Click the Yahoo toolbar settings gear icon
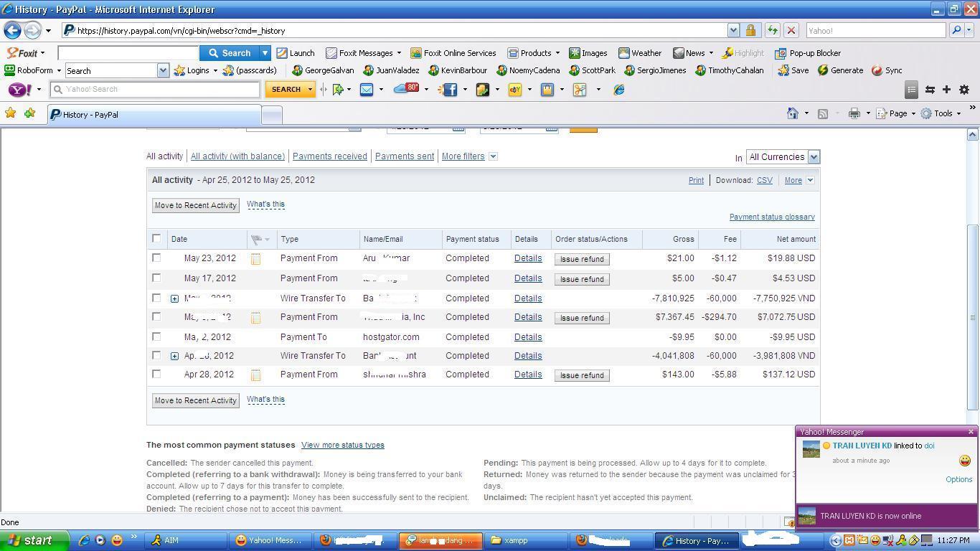The height and width of the screenshot is (551, 980). pyautogui.click(x=964, y=90)
